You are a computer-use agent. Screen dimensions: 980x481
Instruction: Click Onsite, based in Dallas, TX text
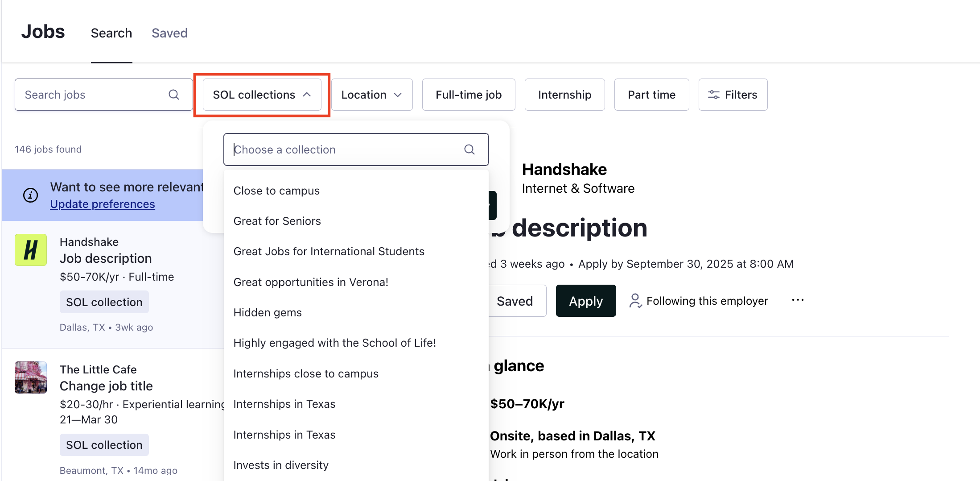(572, 436)
